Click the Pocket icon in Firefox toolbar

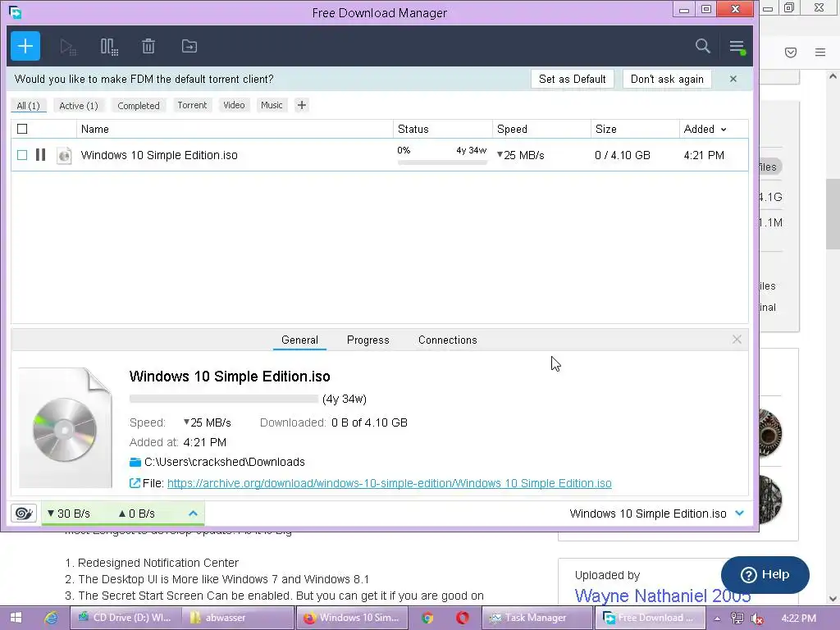pyautogui.click(x=791, y=52)
